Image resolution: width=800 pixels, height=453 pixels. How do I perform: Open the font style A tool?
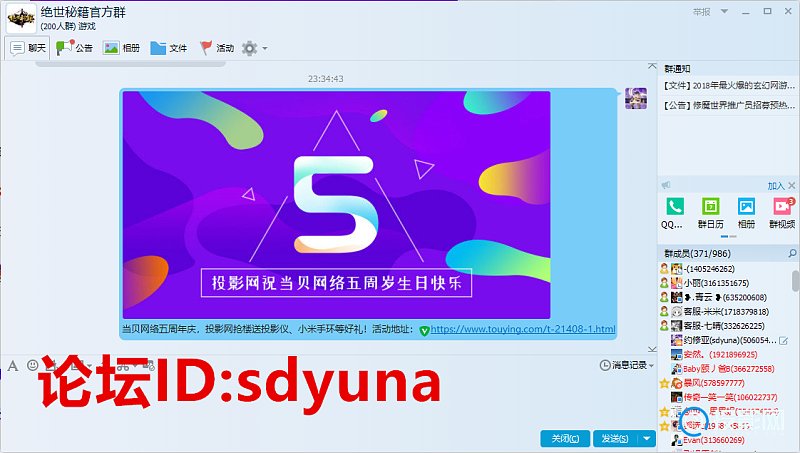13,365
